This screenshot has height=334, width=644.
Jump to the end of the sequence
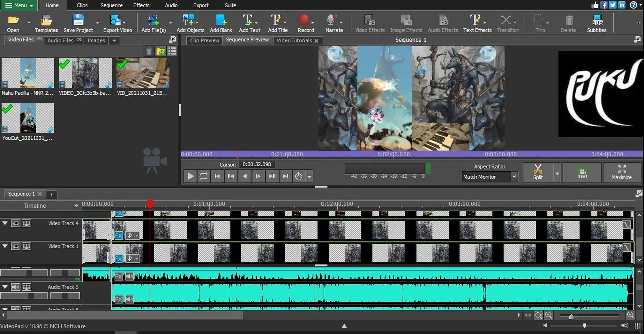click(285, 176)
